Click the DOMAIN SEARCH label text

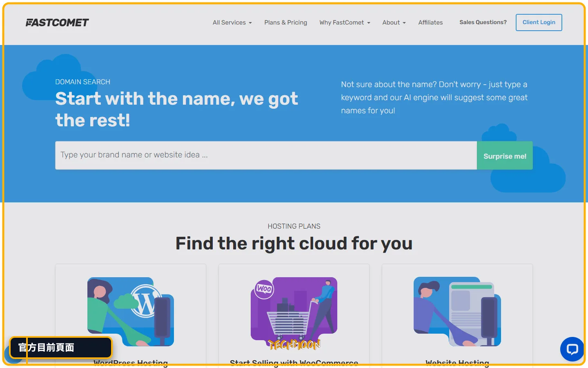click(x=82, y=82)
